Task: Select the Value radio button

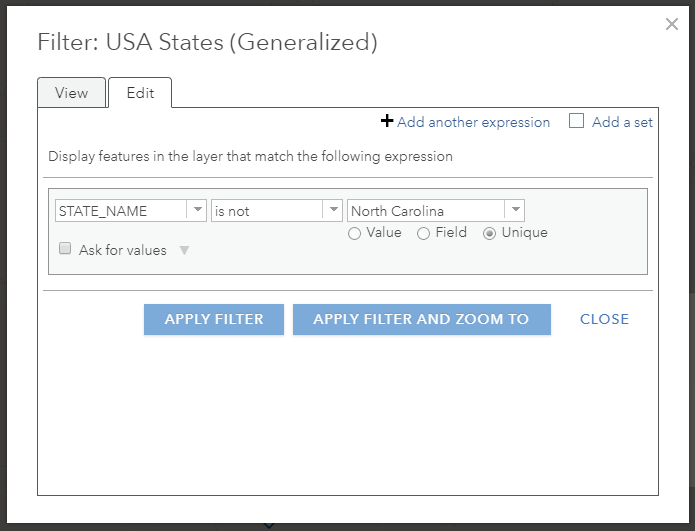Action: (355, 233)
